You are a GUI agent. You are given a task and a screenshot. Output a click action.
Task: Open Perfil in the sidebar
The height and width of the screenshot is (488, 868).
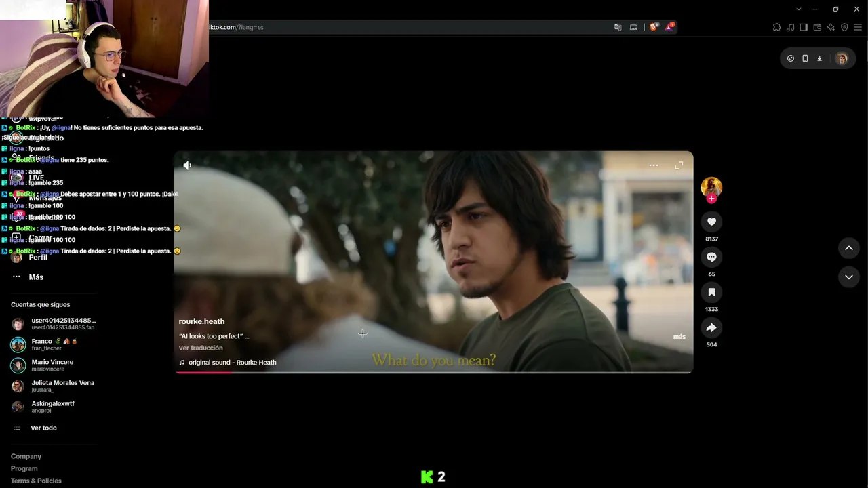tap(38, 258)
